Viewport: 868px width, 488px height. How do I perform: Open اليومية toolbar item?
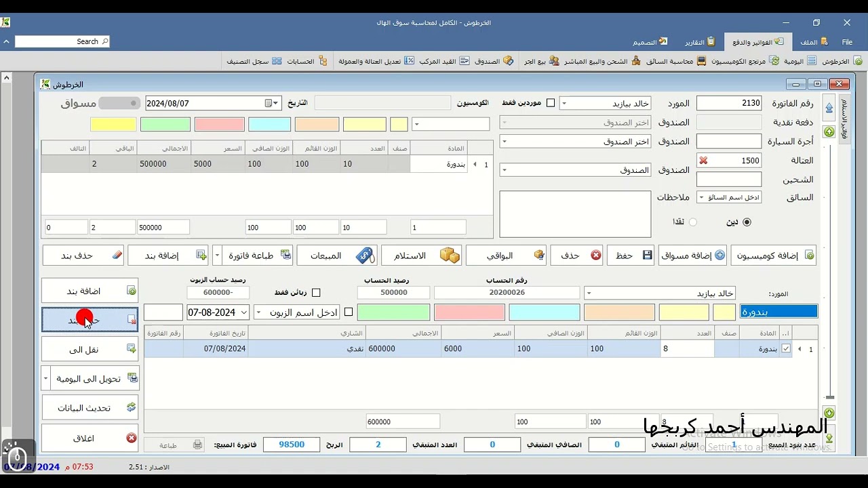799,61
